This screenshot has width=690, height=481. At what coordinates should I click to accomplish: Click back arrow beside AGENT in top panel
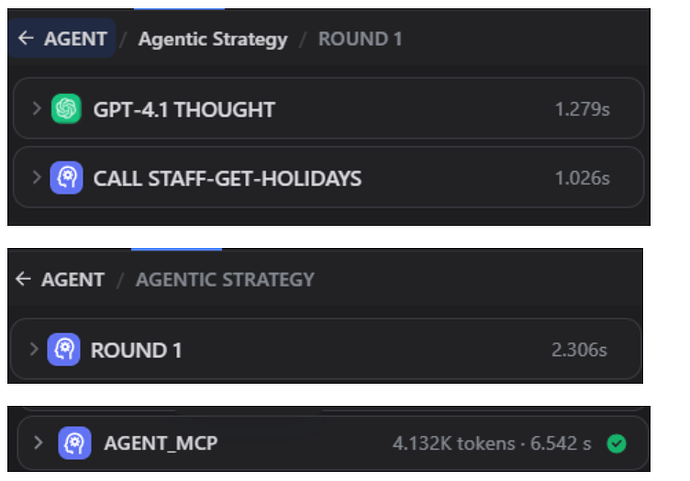26,39
